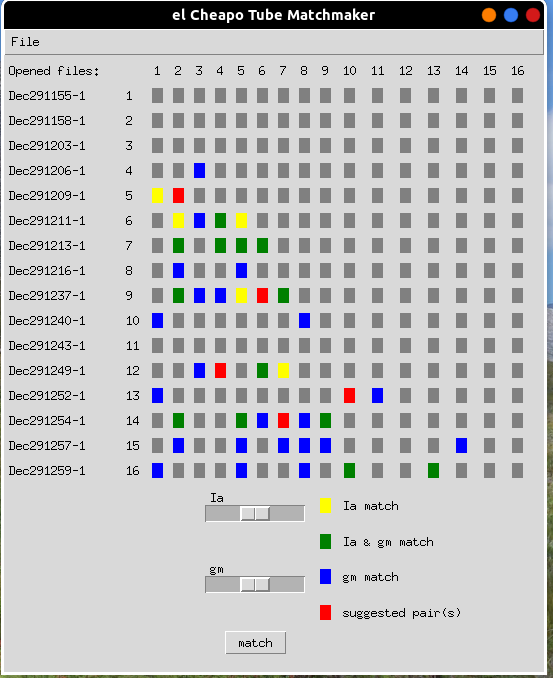The width and height of the screenshot is (553, 678).
Task: Click the match button
Action: [255, 643]
